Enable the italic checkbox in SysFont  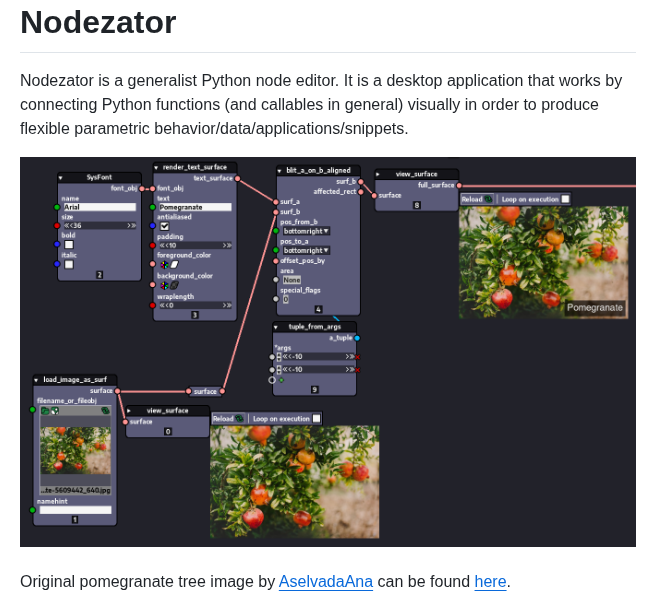pyautogui.click(x=69, y=264)
